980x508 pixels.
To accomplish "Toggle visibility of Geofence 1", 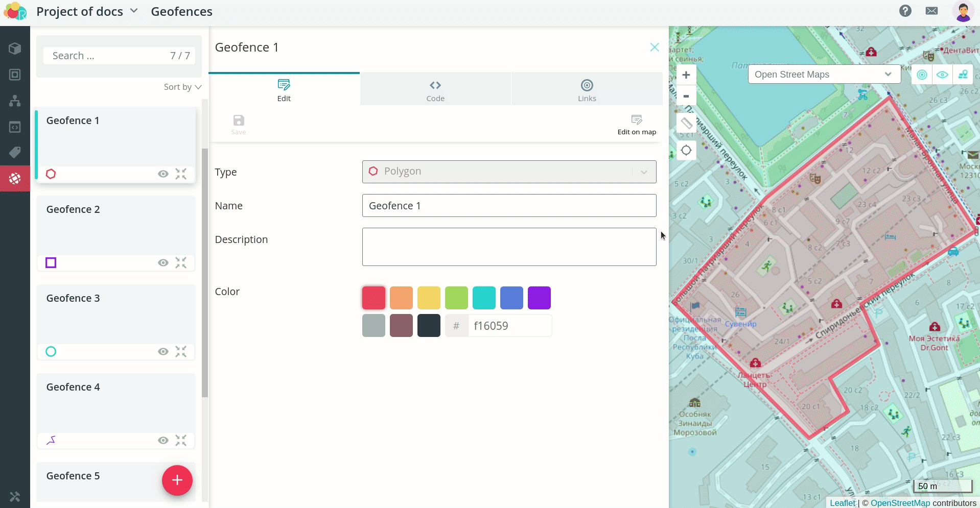I will pos(163,174).
